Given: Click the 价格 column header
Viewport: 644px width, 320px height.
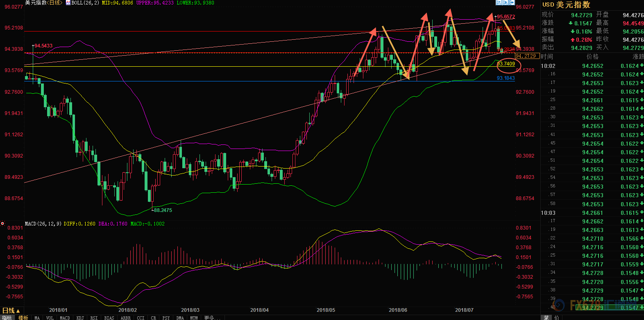Looking at the screenshot, I should (592, 57).
